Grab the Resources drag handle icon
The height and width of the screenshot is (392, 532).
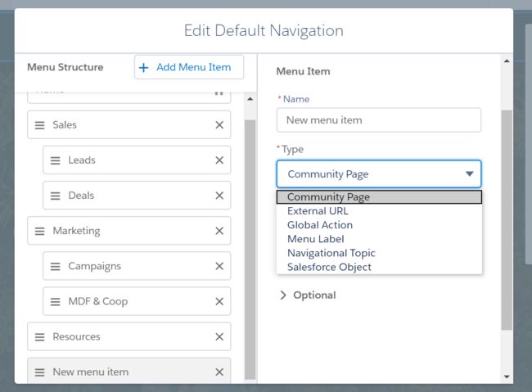[40, 337]
